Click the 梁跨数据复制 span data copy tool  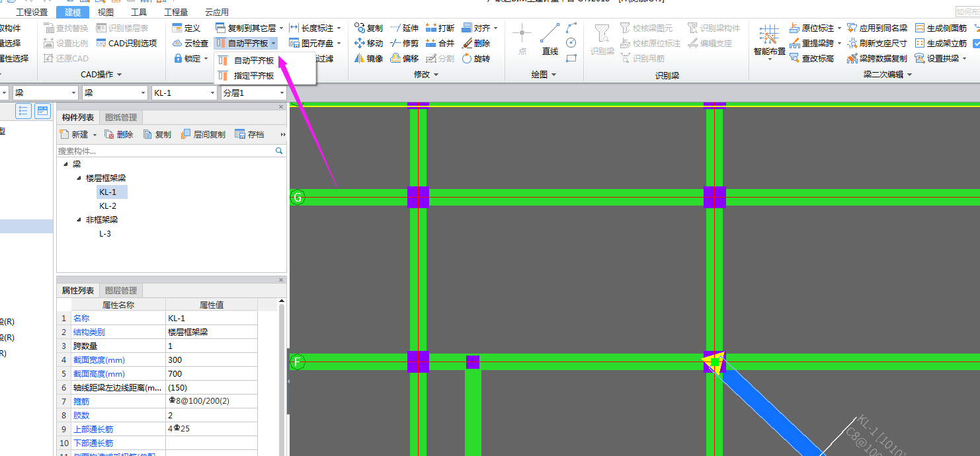(x=877, y=58)
